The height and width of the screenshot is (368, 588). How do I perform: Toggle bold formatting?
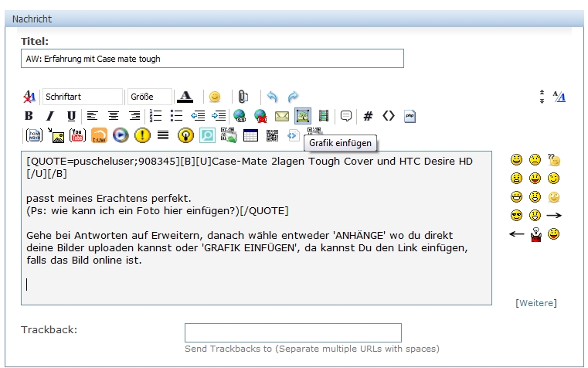click(x=29, y=116)
